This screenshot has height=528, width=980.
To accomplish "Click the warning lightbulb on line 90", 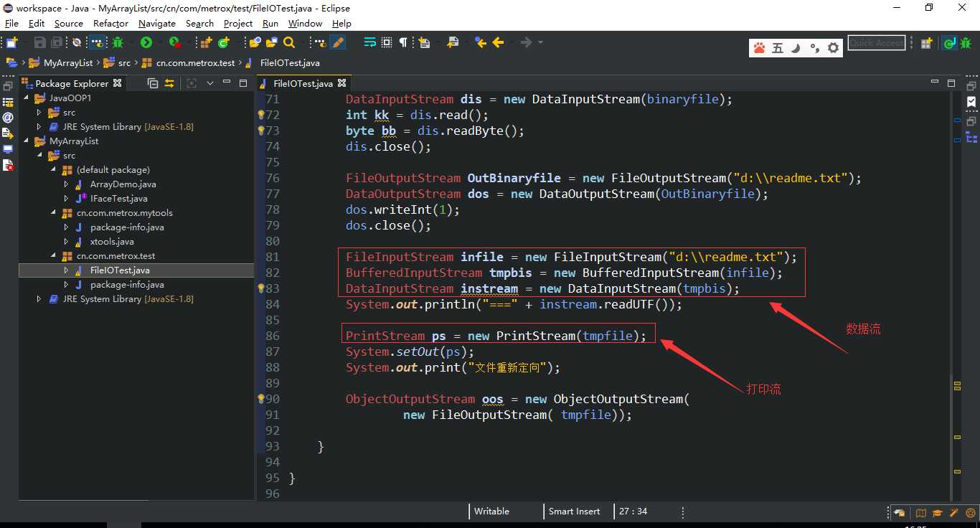I will (x=261, y=399).
